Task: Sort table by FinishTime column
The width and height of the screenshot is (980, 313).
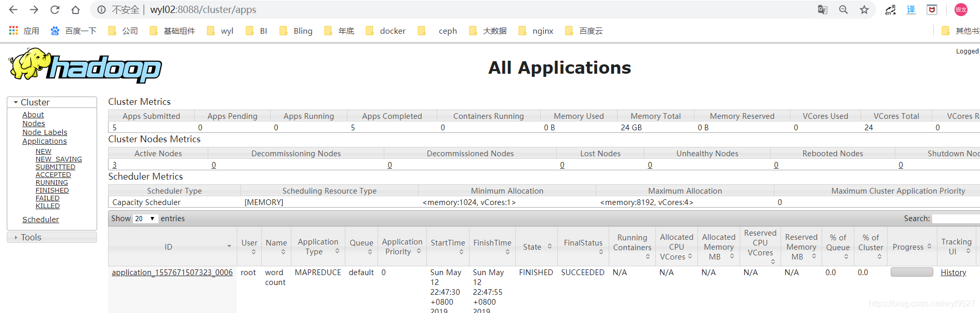Action: point(492,247)
